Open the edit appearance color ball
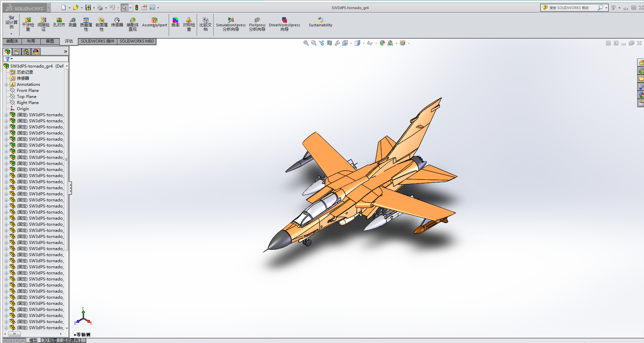 (x=382, y=43)
